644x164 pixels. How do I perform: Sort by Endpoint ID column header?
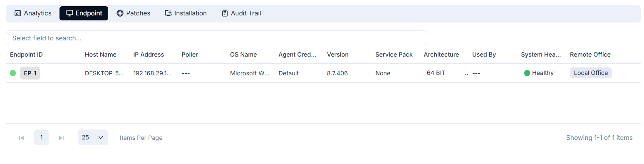click(26, 55)
